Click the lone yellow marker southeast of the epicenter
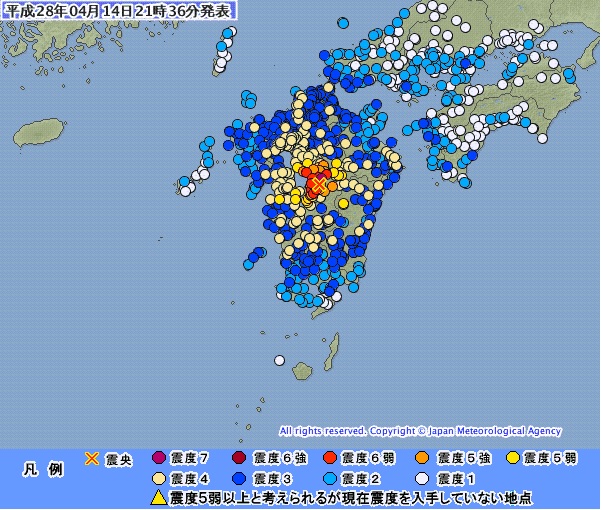 pyautogui.click(x=344, y=203)
